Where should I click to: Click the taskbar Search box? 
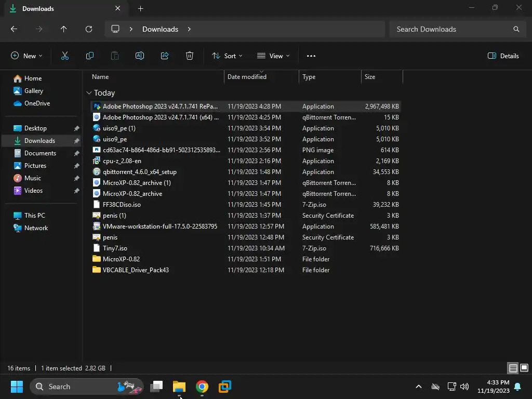(87, 387)
